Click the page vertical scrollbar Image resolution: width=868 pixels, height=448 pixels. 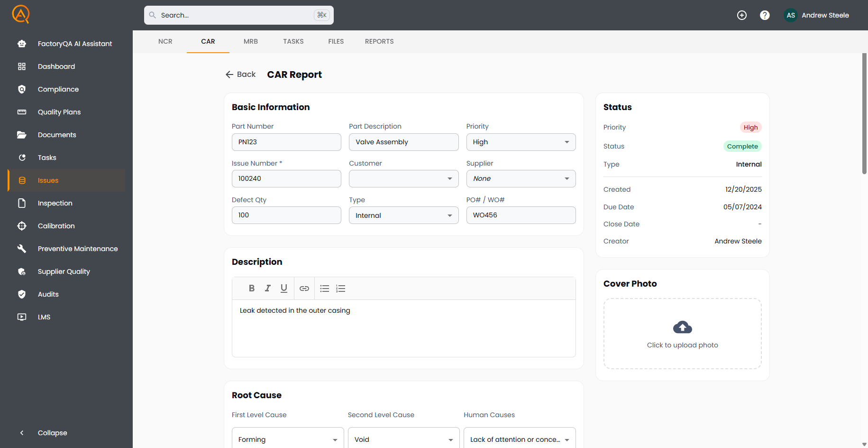tap(864, 114)
